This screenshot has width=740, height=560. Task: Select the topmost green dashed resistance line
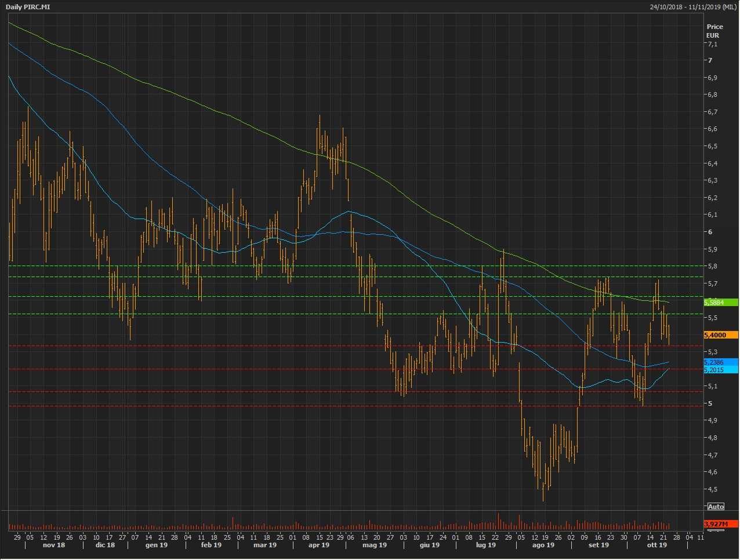[x=348, y=266]
